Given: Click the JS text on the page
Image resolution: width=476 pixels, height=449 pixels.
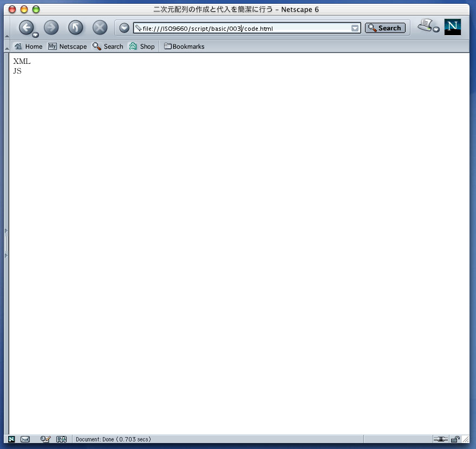Looking at the screenshot, I should pos(17,71).
